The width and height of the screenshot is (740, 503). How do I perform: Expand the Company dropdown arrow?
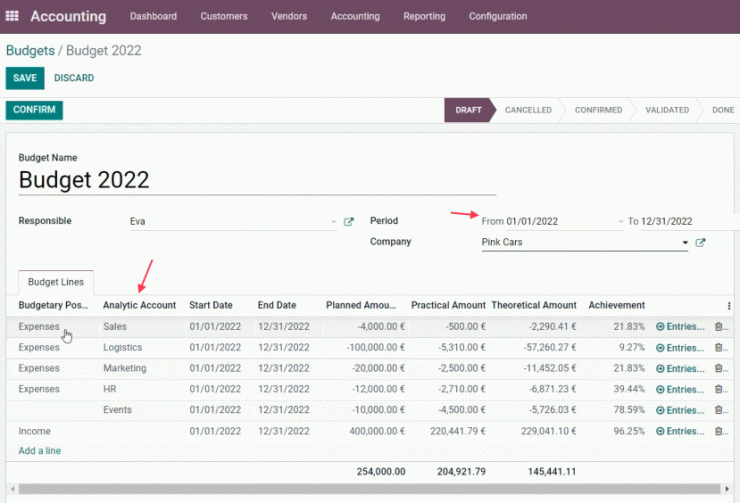point(685,242)
